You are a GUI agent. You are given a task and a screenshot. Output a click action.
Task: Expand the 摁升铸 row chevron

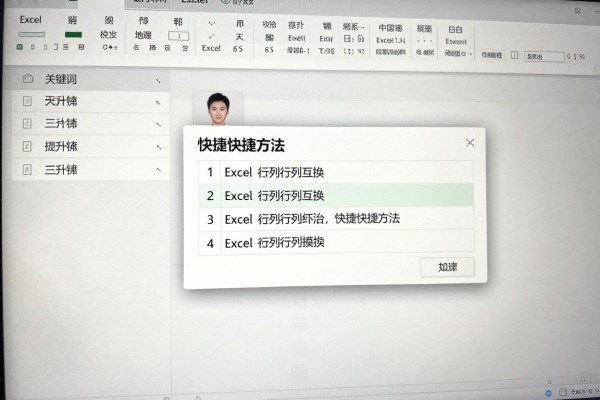[158, 147]
